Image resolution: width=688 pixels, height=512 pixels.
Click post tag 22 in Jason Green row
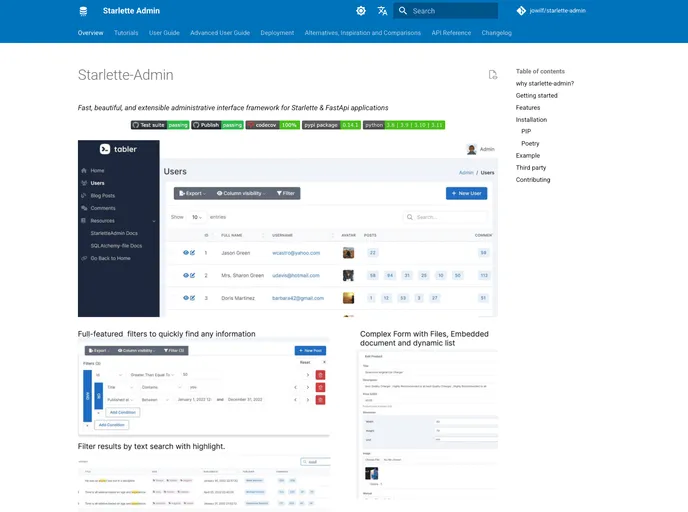[x=373, y=253]
